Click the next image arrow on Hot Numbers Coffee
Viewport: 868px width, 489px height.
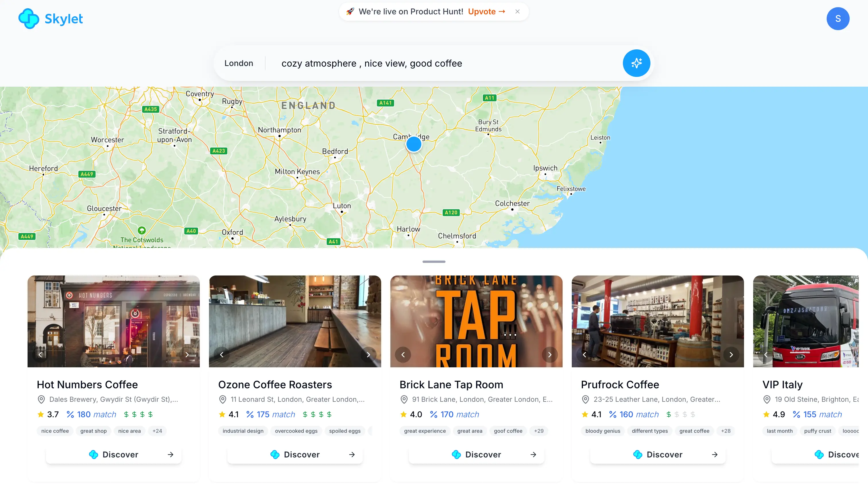[x=187, y=355]
